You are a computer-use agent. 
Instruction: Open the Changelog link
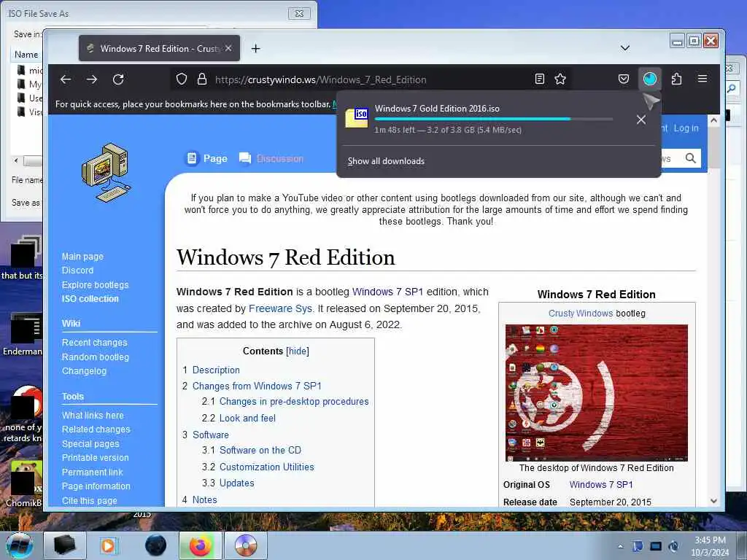[x=85, y=371]
